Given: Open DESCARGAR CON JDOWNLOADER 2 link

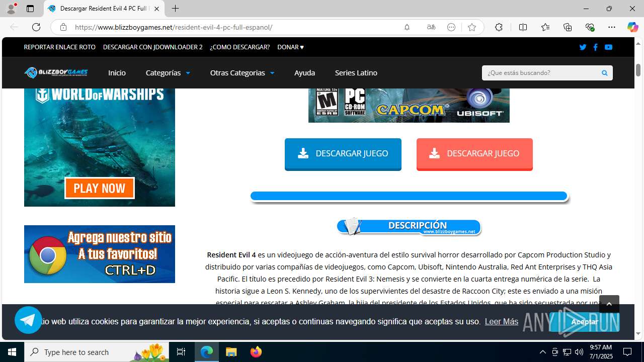Looking at the screenshot, I should (153, 47).
